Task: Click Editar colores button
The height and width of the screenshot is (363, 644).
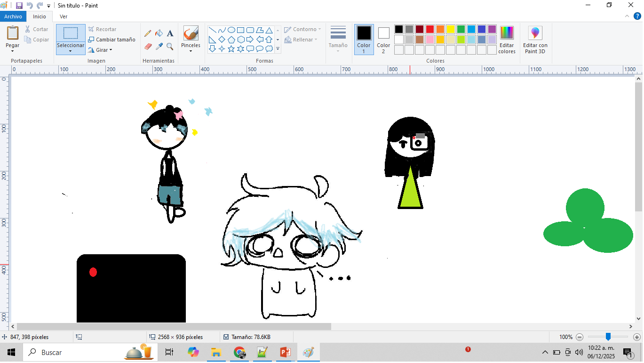Action: point(507,40)
